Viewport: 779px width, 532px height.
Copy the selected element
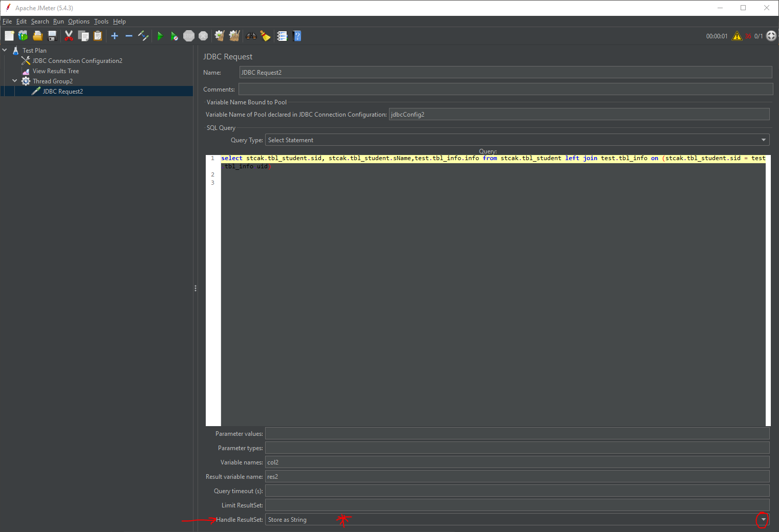(x=83, y=36)
